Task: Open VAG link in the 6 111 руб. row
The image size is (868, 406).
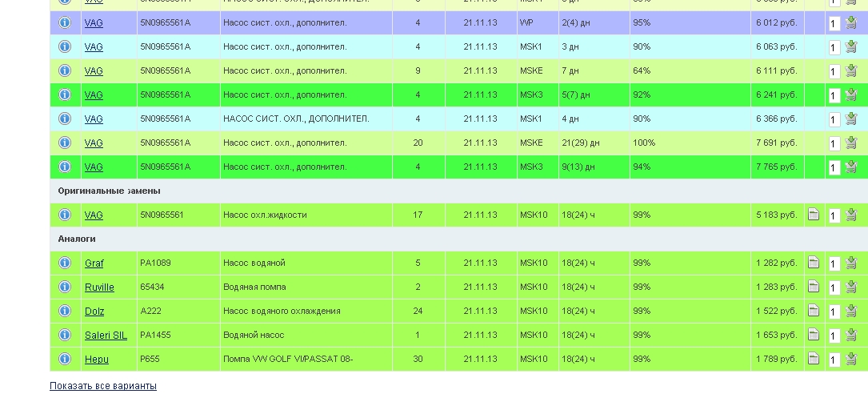Action: tap(94, 71)
